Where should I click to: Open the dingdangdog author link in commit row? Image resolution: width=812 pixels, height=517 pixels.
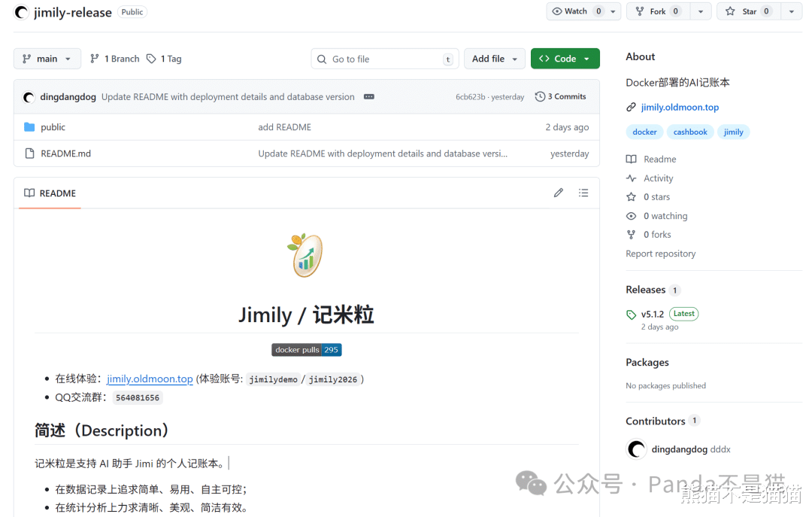(x=68, y=97)
